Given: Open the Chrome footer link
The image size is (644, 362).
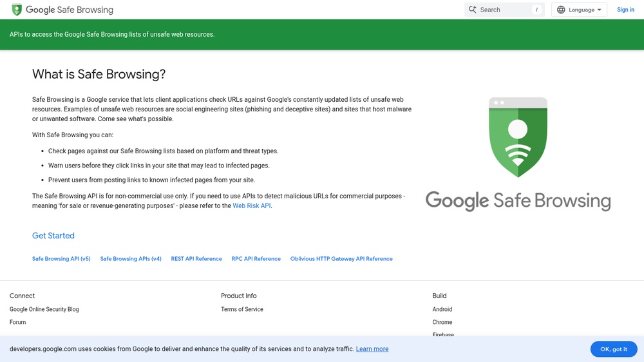Looking at the screenshot, I should point(442,322).
